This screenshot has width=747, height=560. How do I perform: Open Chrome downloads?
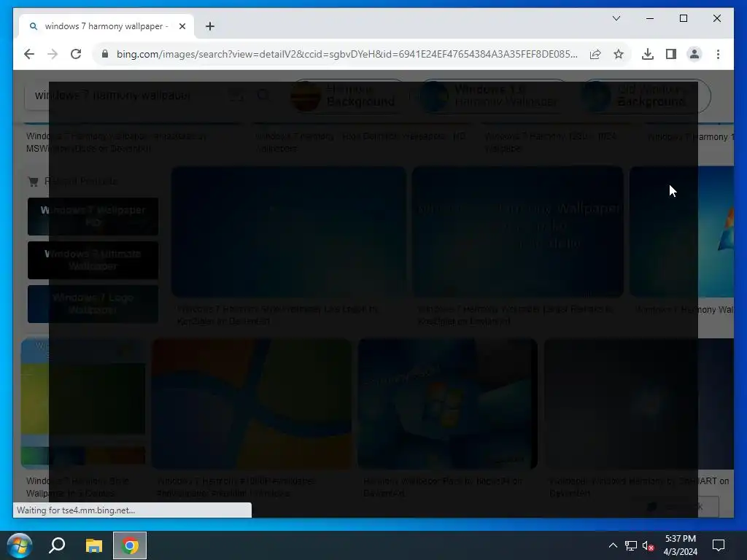[648, 54]
